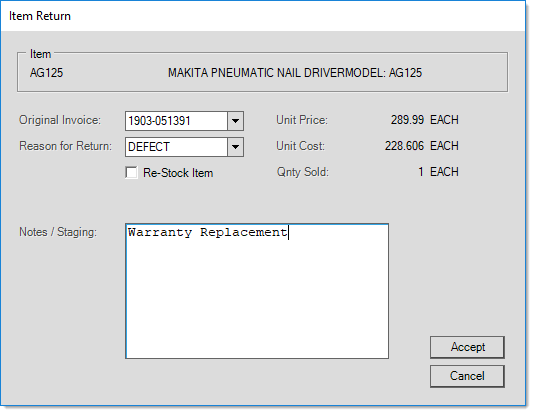This screenshot has width=533, height=413.
Task: Open the Original Invoice dropdown arrow
Action: (x=235, y=121)
